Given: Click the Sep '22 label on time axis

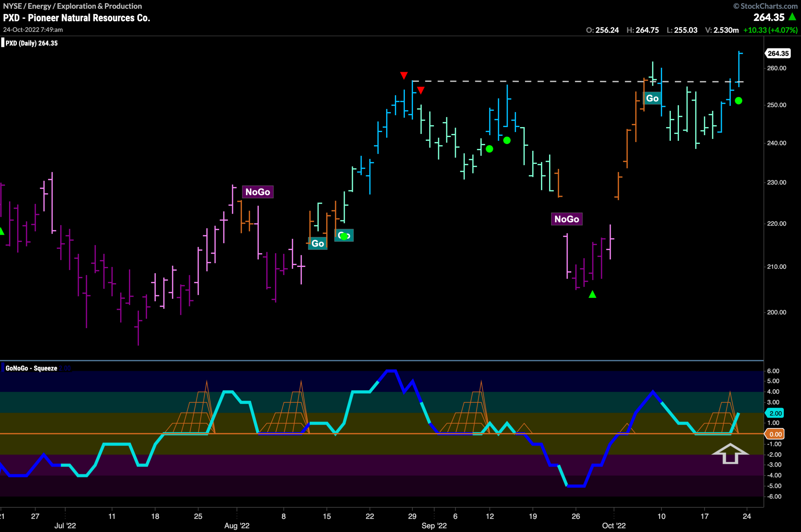Looking at the screenshot, I should [x=434, y=525].
